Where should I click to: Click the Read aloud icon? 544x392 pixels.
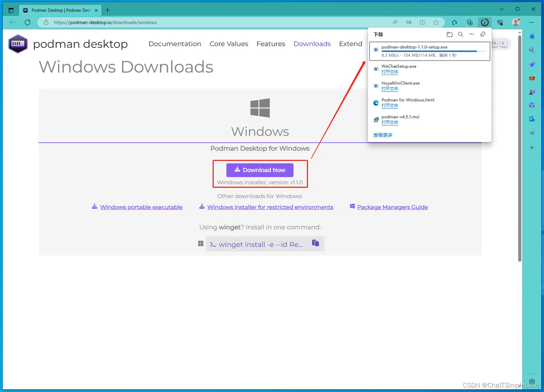tap(395, 23)
